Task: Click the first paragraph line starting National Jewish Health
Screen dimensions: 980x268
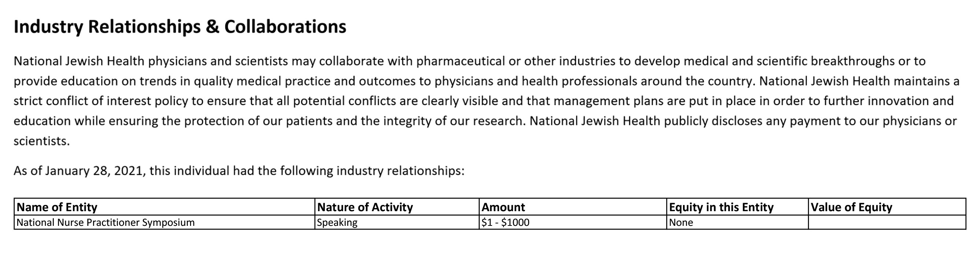Action: pyautogui.click(x=469, y=61)
